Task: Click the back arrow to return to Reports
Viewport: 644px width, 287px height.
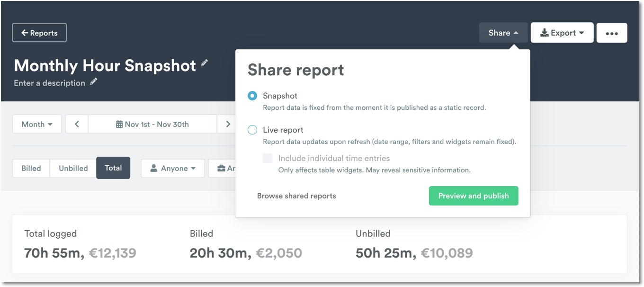Action: coord(25,32)
